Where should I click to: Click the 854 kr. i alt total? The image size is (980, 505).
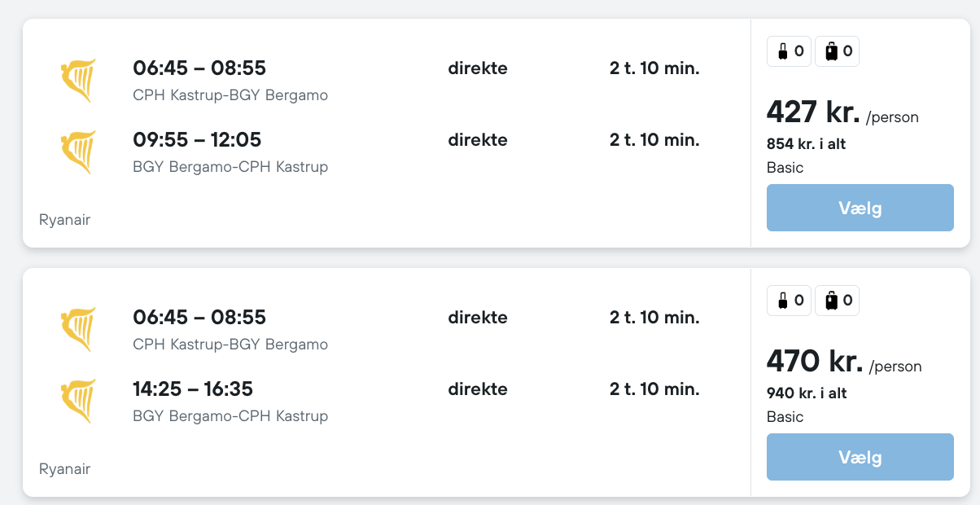click(807, 144)
